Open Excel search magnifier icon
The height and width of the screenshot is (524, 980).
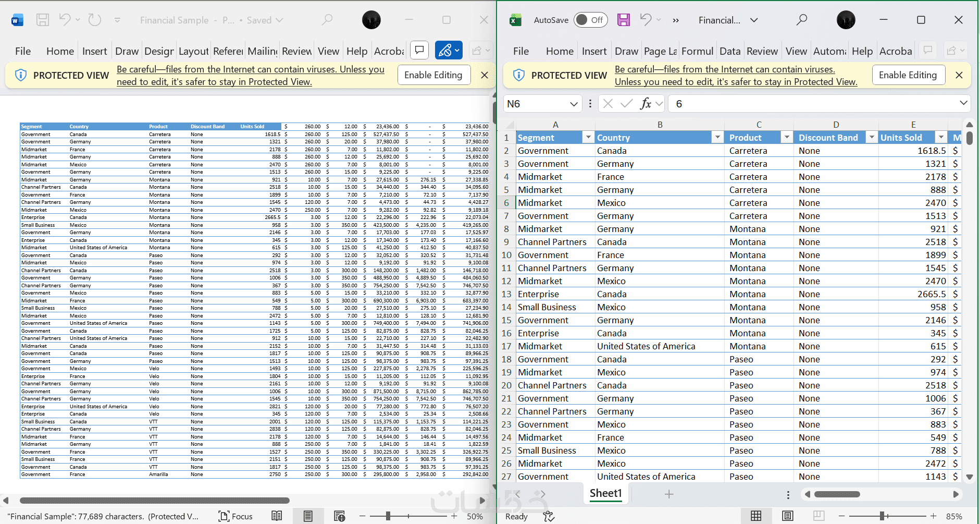tap(802, 20)
